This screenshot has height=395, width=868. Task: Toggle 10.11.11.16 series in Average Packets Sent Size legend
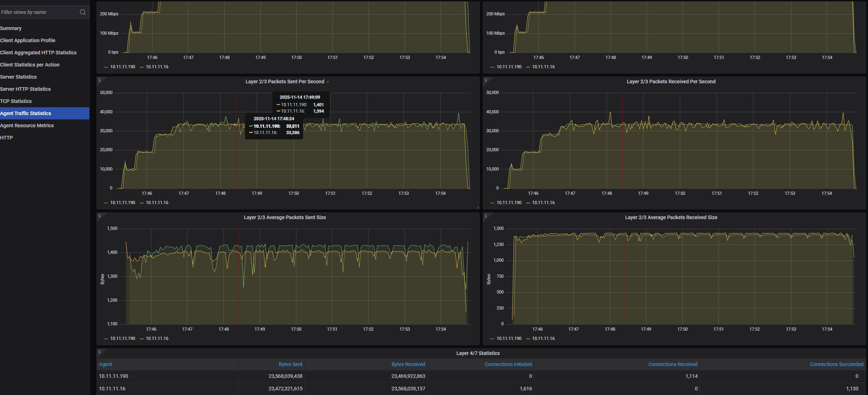[x=157, y=339]
